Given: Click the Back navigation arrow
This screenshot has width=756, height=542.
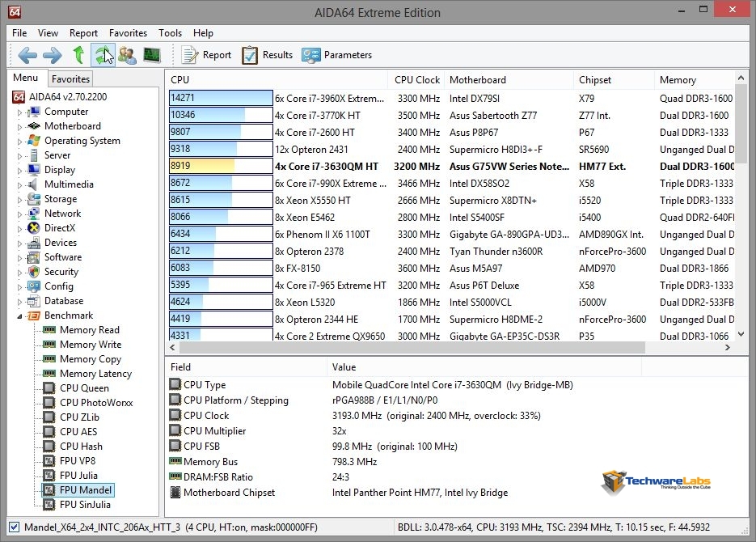Looking at the screenshot, I should coord(27,55).
